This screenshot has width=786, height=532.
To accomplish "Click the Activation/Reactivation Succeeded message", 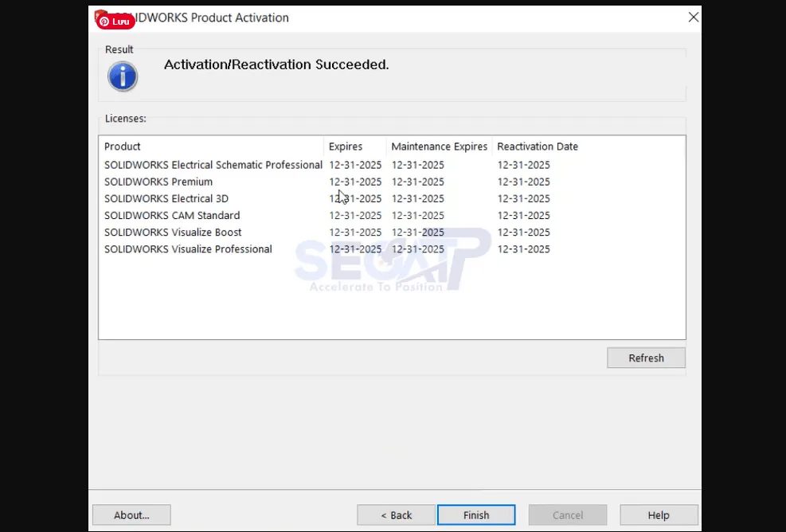I will pos(276,65).
